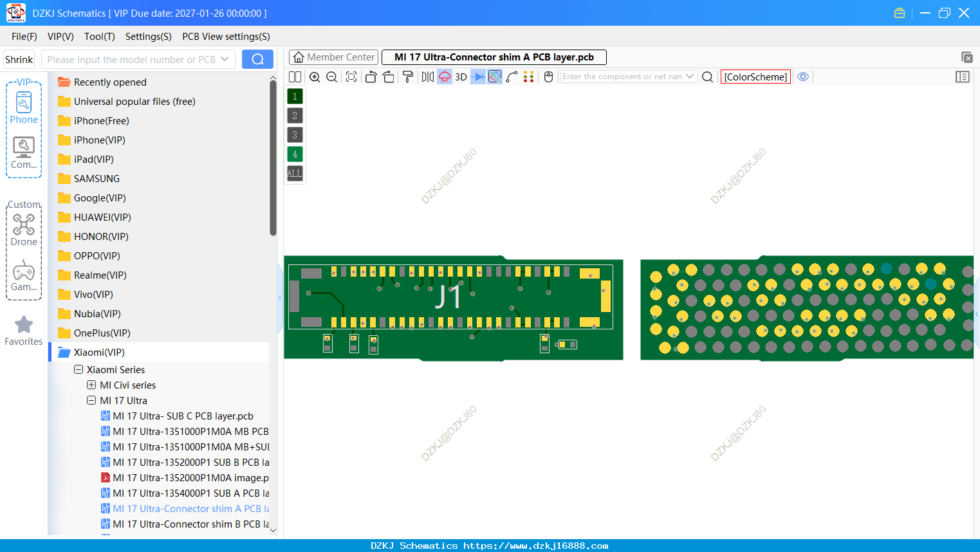
Task: Open the Settings(S) menu
Action: [149, 37]
